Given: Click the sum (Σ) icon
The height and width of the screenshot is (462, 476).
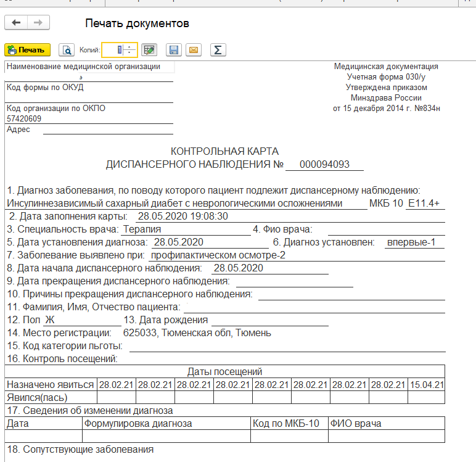Looking at the screenshot, I should point(217,50).
